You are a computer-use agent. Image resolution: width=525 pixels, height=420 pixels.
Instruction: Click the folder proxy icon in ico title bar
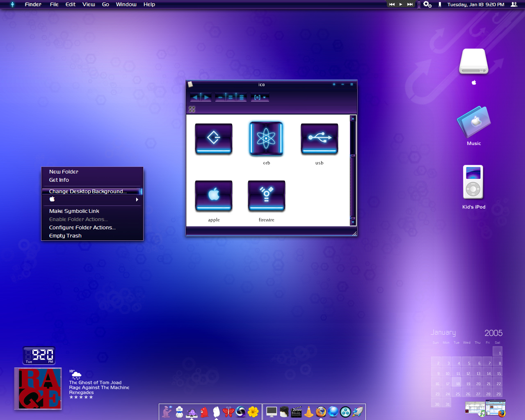pos(190,84)
